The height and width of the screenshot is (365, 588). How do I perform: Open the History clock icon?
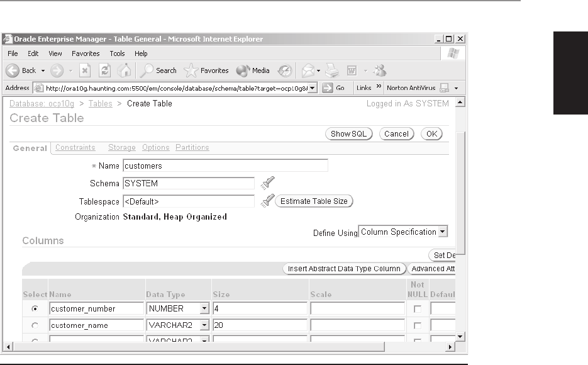pyautogui.click(x=285, y=70)
